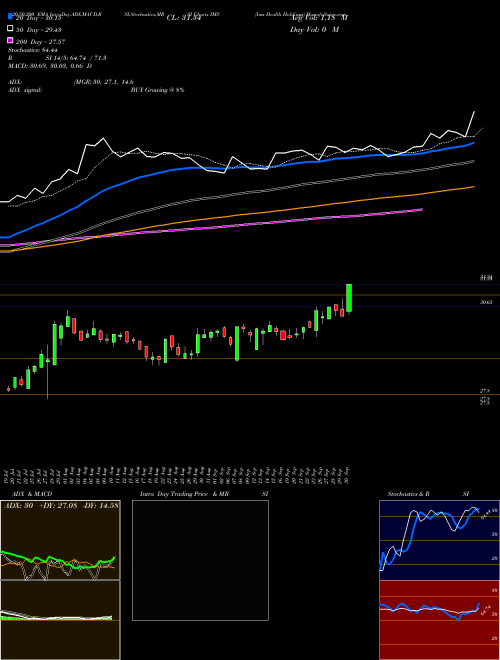
Task: Click the 30.65 price axis label
Action: [x=486, y=302]
